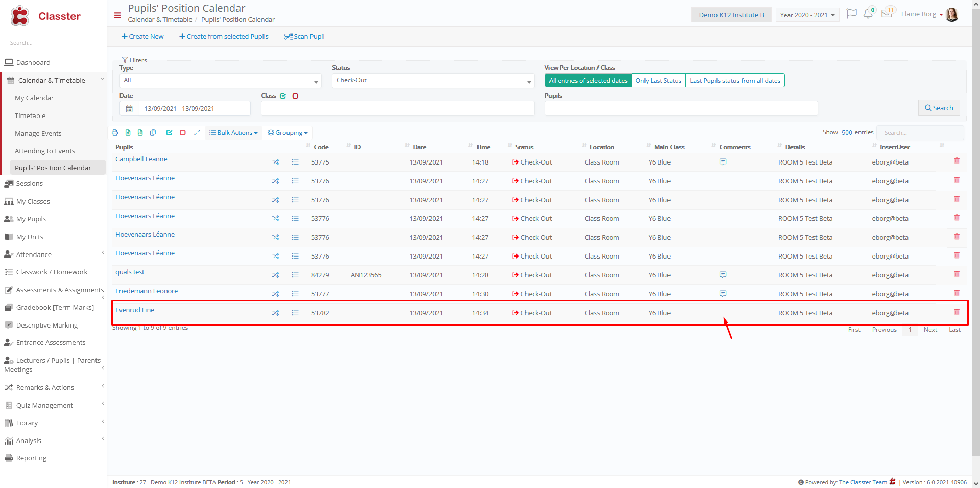
Task: Click Demo K12 Institute B button
Action: [731, 15]
